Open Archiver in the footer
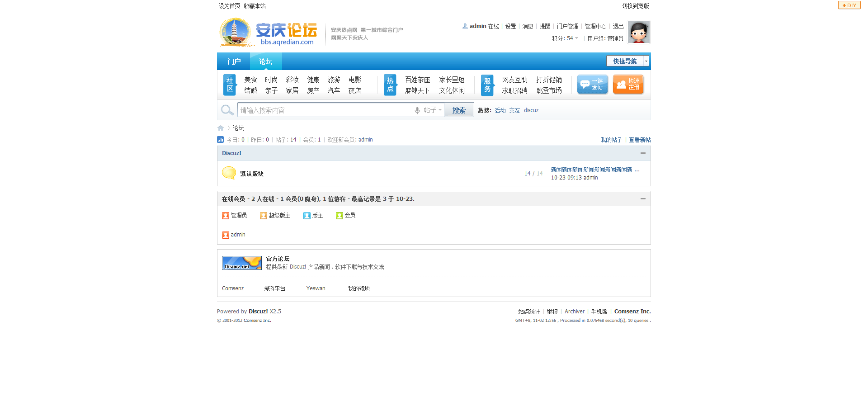The image size is (868, 411). point(575,312)
